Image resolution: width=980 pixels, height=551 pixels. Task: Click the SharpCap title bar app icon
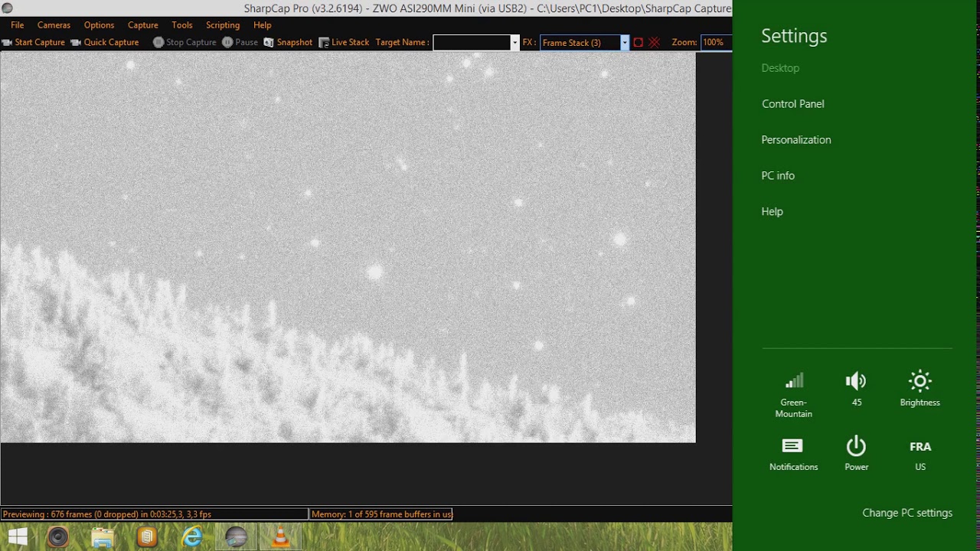8,8
